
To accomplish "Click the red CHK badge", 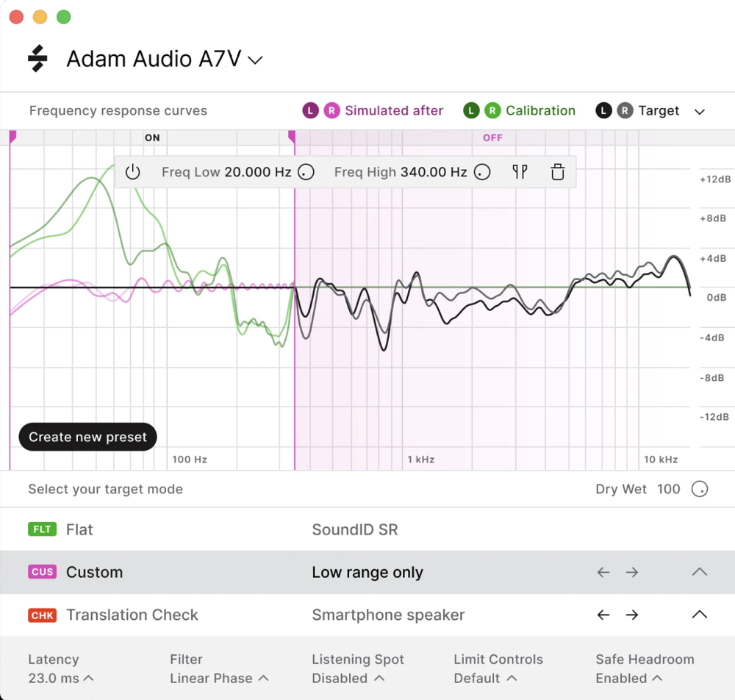I will tap(42, 615).
